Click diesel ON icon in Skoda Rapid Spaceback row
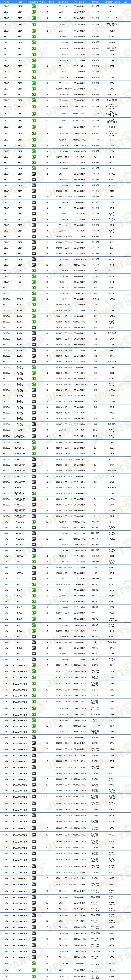This screenshot has height=980, width=131. click(34, 436)
